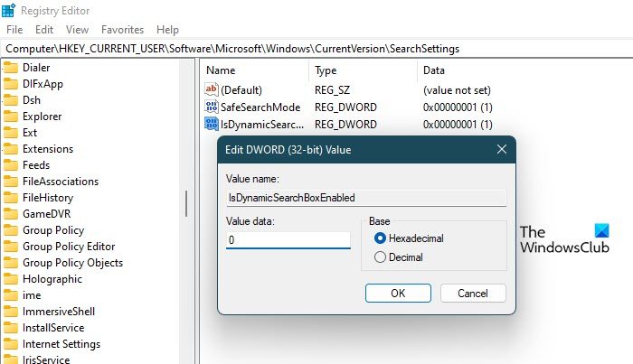Screen dimensions: 633x364
Task: Click the Ext folder icon
Action: click(x=11, y=133)
